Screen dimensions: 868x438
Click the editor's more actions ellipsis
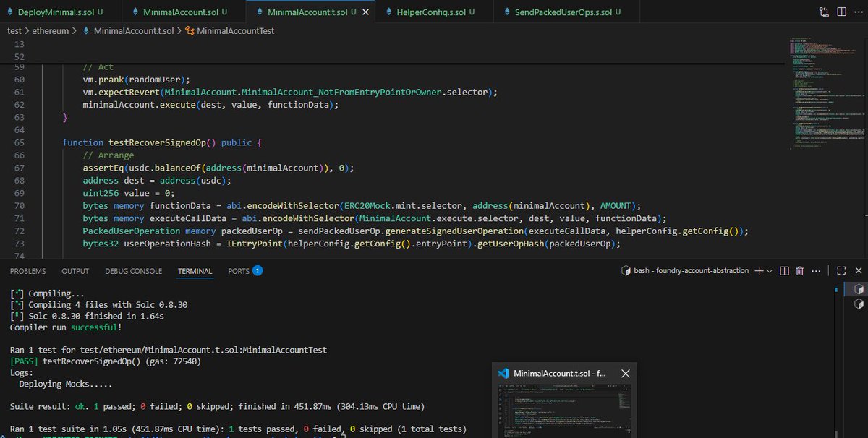[858, 12]
